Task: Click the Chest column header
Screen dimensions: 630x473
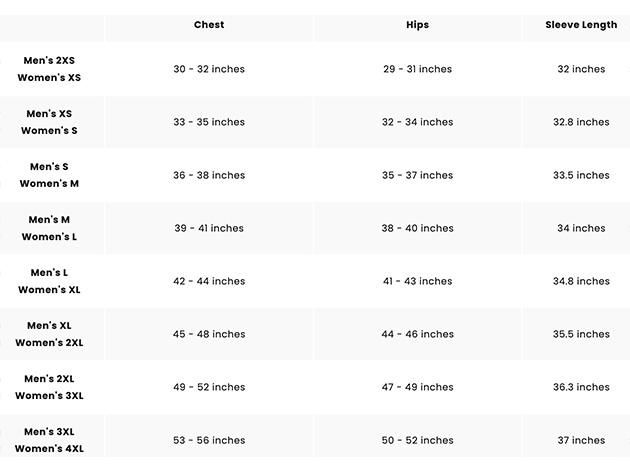Action: click(x=209, y=25)
